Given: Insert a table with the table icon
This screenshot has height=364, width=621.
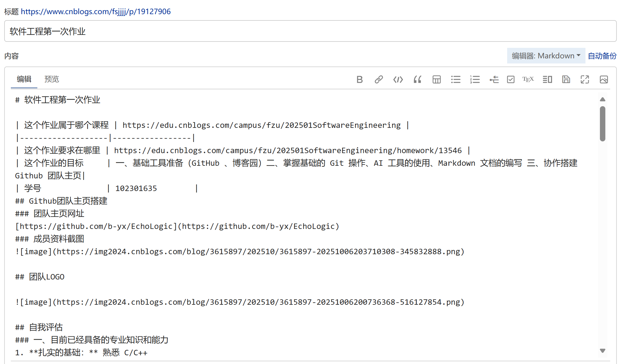Looking at the screenshot, I should (436, 79).
